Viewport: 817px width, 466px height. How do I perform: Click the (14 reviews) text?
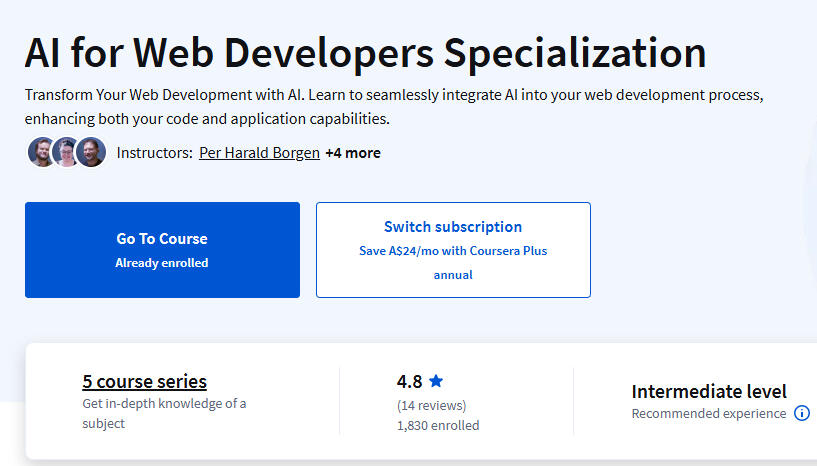(431, 406)
